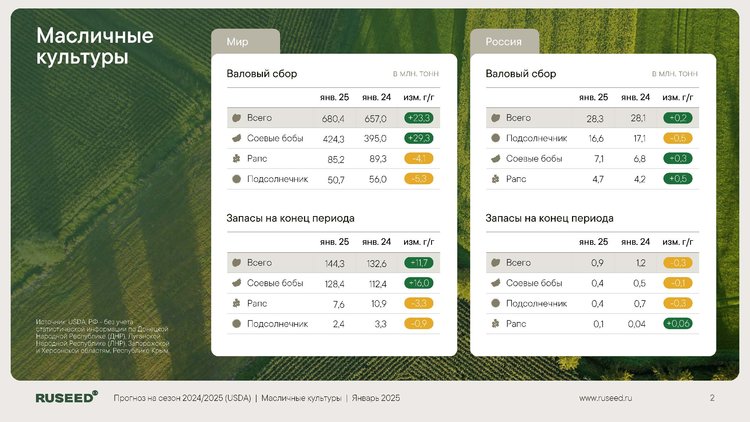Click the green +23,3 badge for world total
The image size is (750, 422).
pyautogui.click(x=419, y=118)
